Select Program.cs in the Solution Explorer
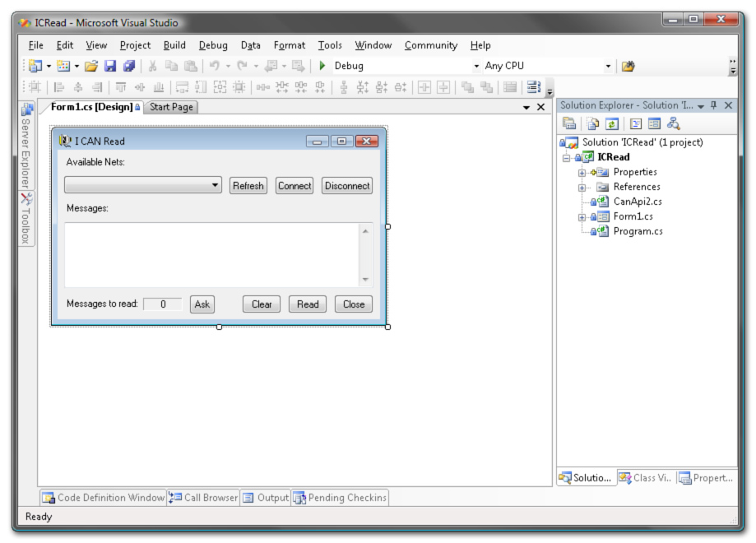 click(638, 231)
